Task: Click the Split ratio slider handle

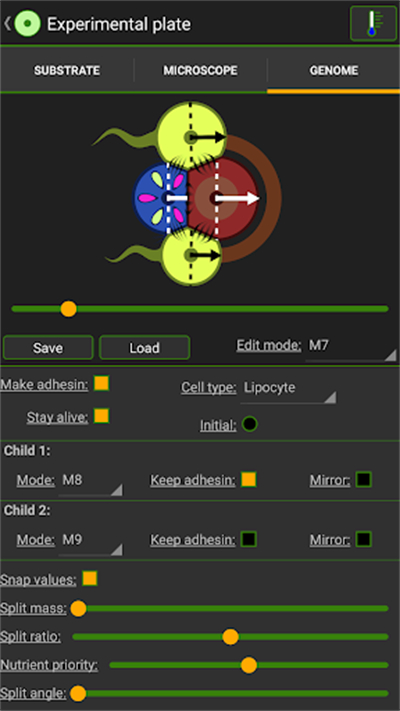Action: (230, 637)
